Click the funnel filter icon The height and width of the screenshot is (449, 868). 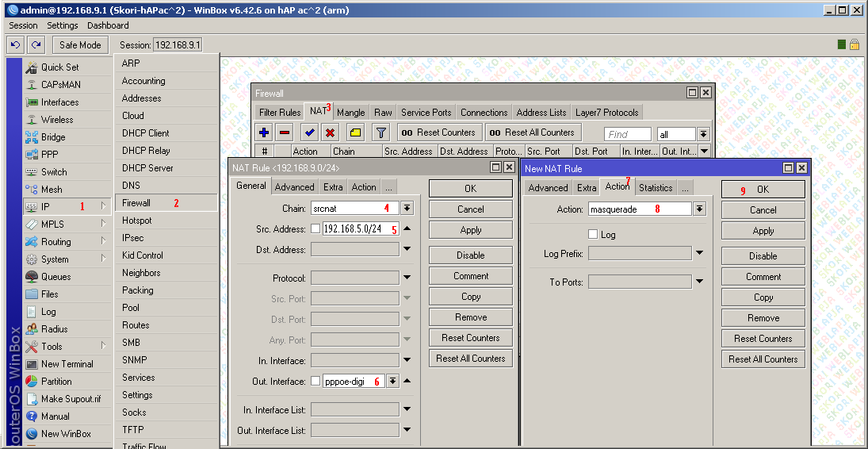[380, 132]
